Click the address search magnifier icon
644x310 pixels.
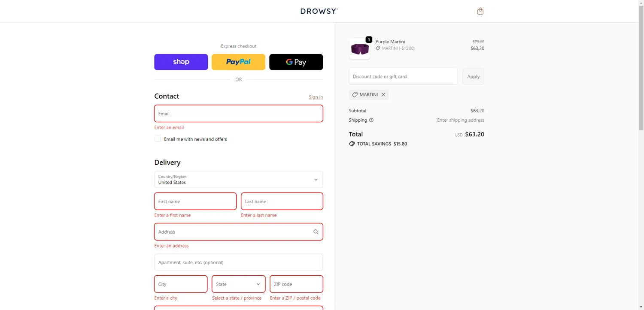(x=316, y=232)
